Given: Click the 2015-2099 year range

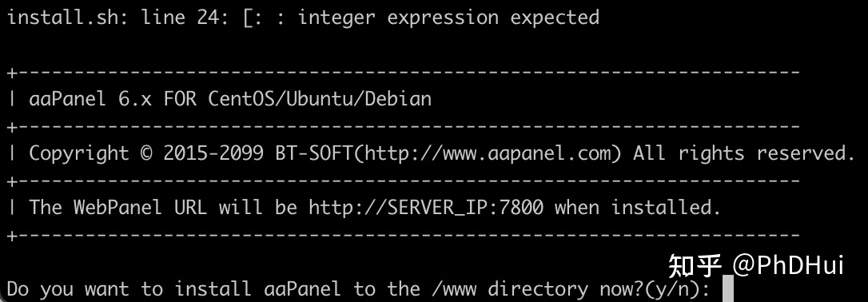Looking at the screenshot, I should [x=213, y=153].
